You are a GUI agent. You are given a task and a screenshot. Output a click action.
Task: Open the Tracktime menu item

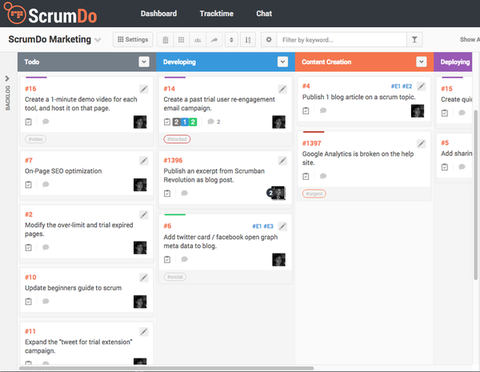[217, 14]
